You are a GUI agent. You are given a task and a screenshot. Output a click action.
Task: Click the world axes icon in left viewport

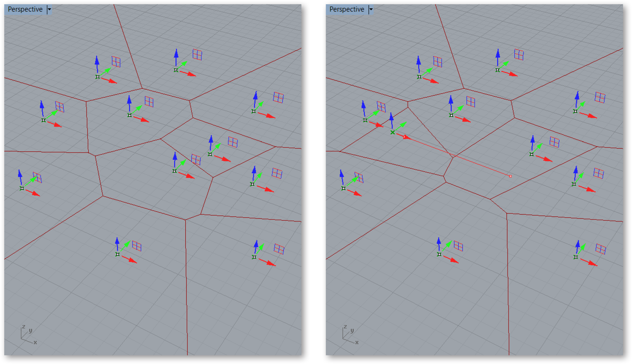coord(27,335)
